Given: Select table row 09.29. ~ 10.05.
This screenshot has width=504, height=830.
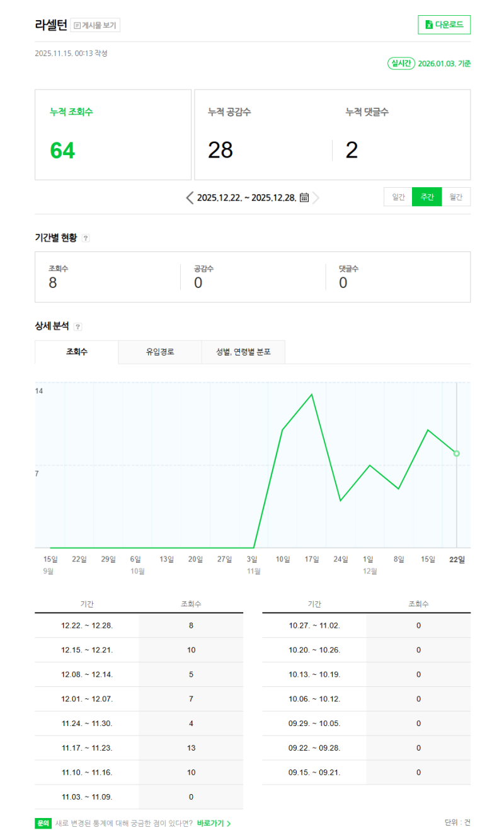Looking at the screenshot, I should pyautogui.click(x=366, y=723).
